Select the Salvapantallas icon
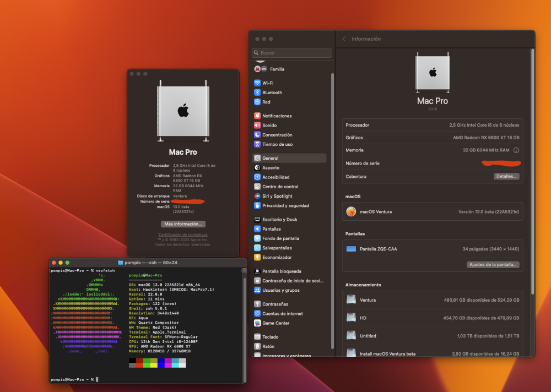 point(257,248)
